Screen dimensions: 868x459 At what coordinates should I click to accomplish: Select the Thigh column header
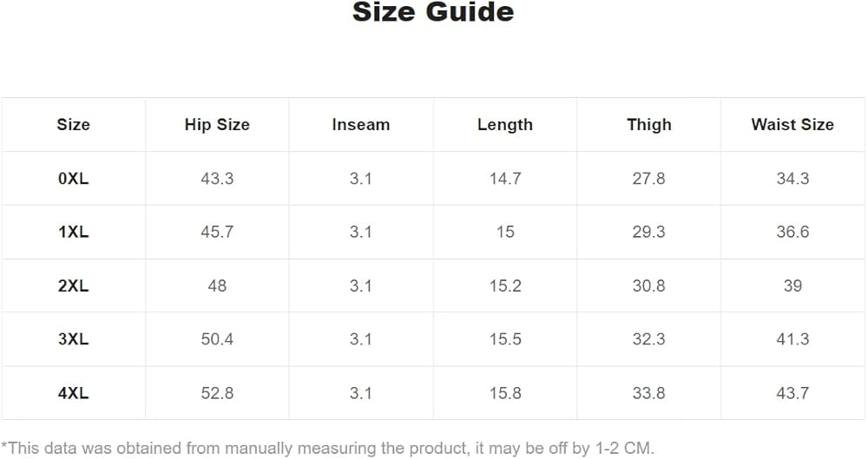point(648,125)
